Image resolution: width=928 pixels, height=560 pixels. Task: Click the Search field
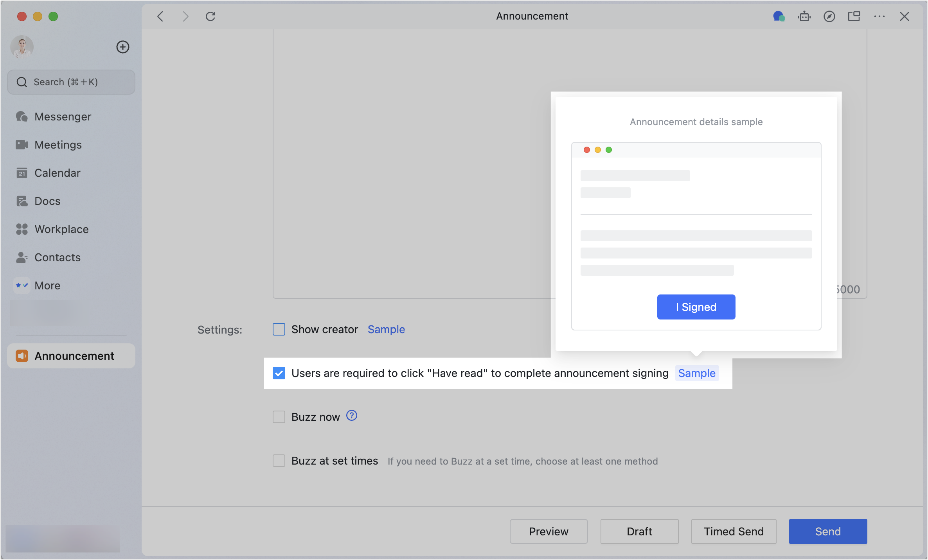71,82
